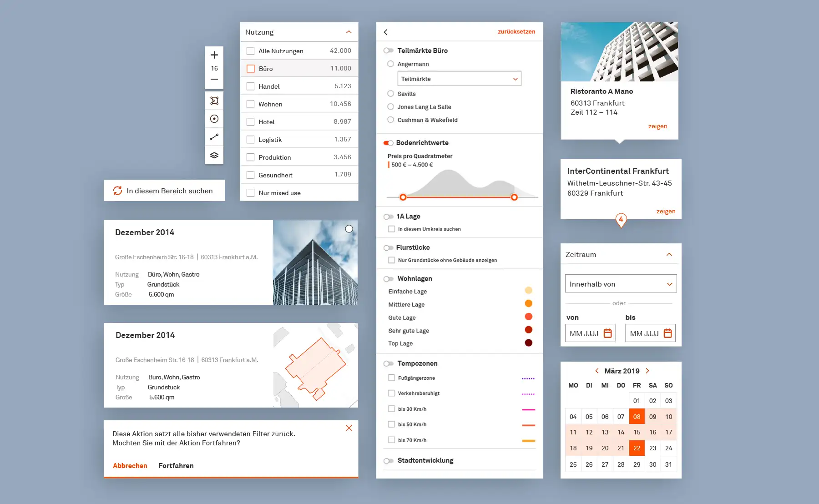Check the Wohnen checkbox
This screenshot has width=819, height=504.
coord(250,104)
